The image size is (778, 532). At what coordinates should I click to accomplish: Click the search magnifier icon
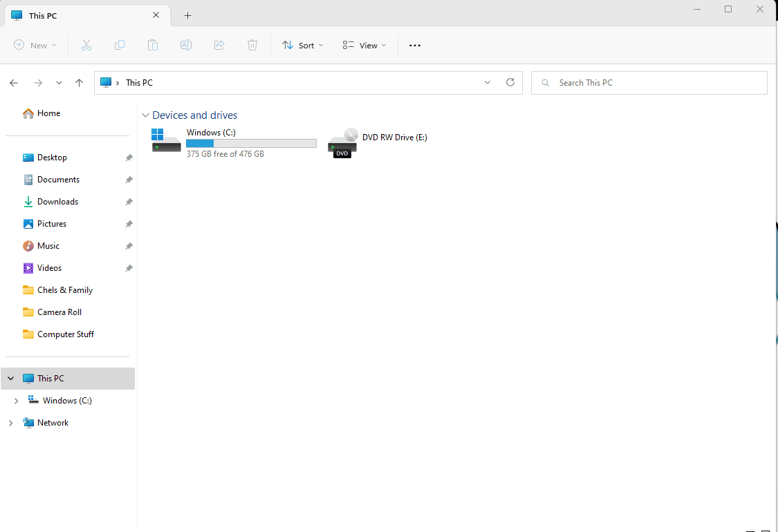546,83
